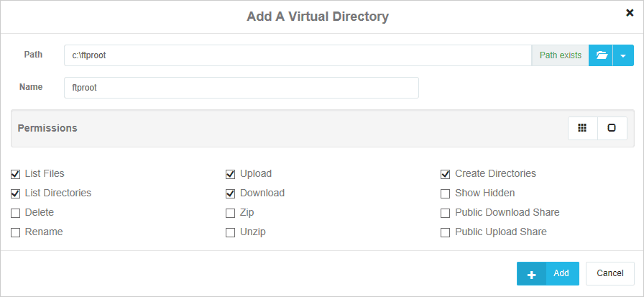
Task: Check the Unzip option
Action: coord(231,232)
